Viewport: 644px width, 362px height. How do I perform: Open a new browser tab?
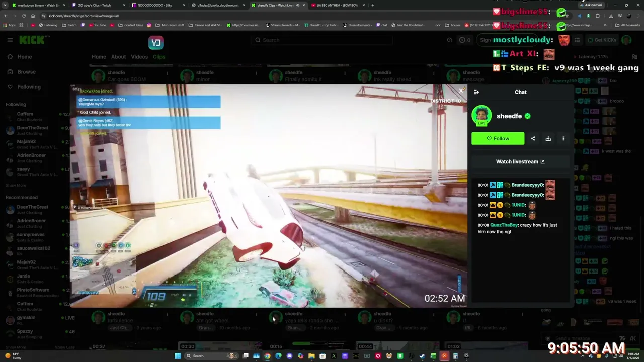pyautogui.click(x=372, y=5)
